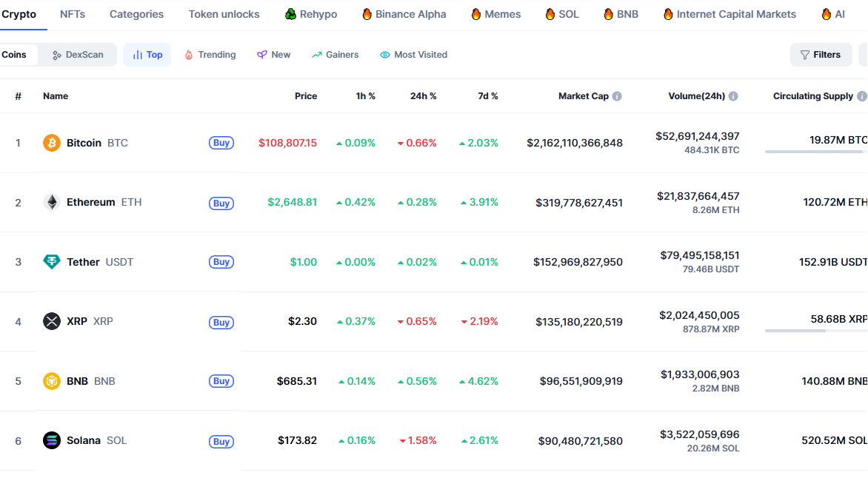The image size is (868, 481).
Task: Select the Trending filter
Action: click(210, 55)
